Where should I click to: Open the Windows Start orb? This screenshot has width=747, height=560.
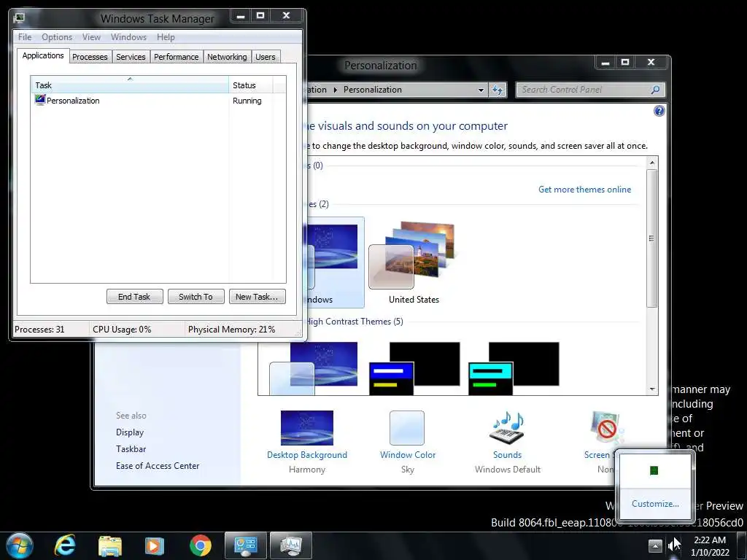point(20,545)
